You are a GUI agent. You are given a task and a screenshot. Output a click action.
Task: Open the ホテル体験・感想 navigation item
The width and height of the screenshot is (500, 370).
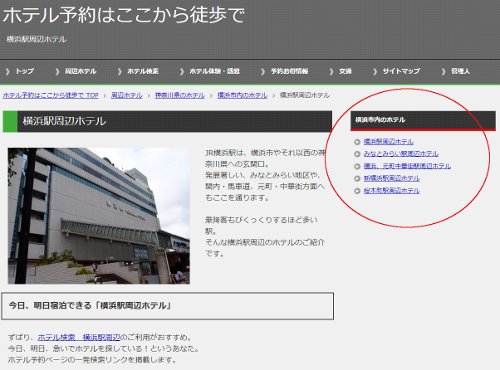pos(214,71)
